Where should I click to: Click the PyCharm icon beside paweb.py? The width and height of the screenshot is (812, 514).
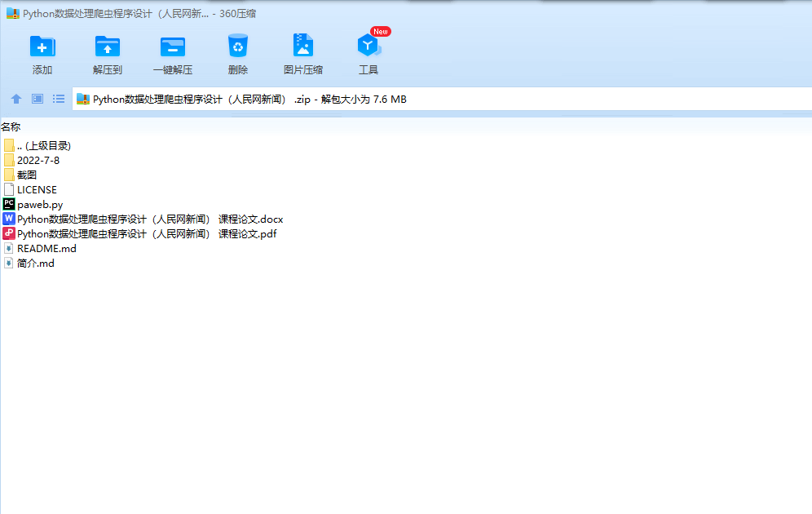click(x=9, y=204)
